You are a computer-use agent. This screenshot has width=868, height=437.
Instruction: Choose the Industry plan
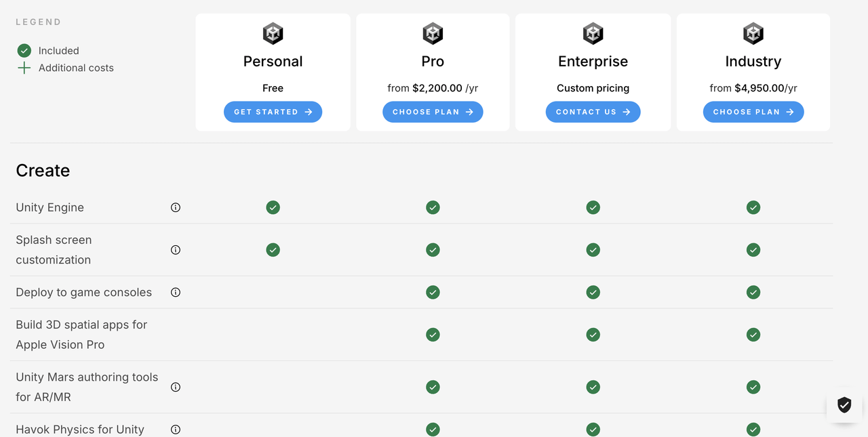point(753,112)
